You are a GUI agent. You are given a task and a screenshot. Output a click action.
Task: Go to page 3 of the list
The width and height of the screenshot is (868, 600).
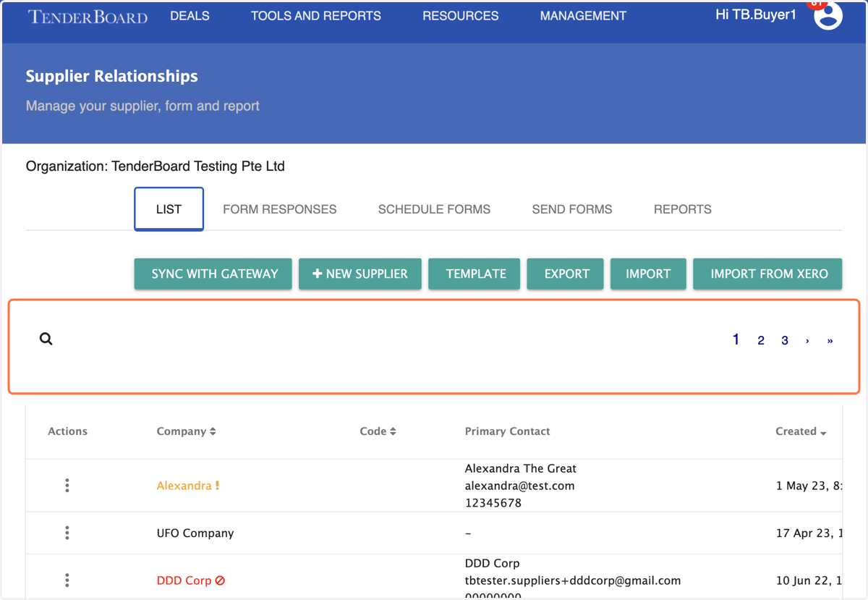click(x=785, y=340)
